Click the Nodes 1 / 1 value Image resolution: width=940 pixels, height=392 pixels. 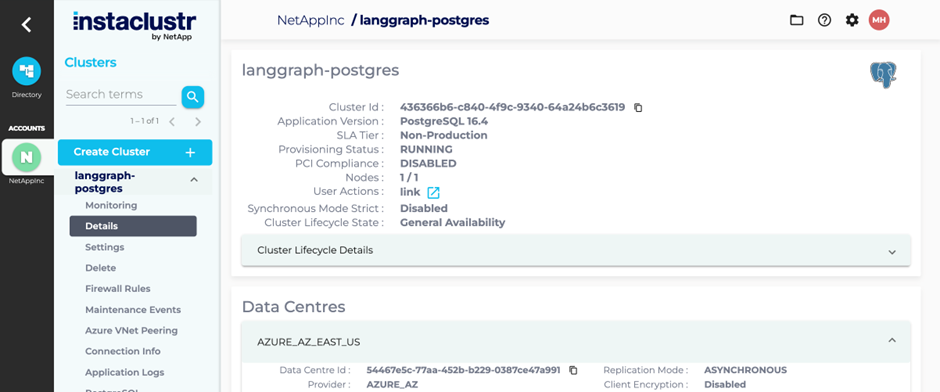(x=409, y=178)
